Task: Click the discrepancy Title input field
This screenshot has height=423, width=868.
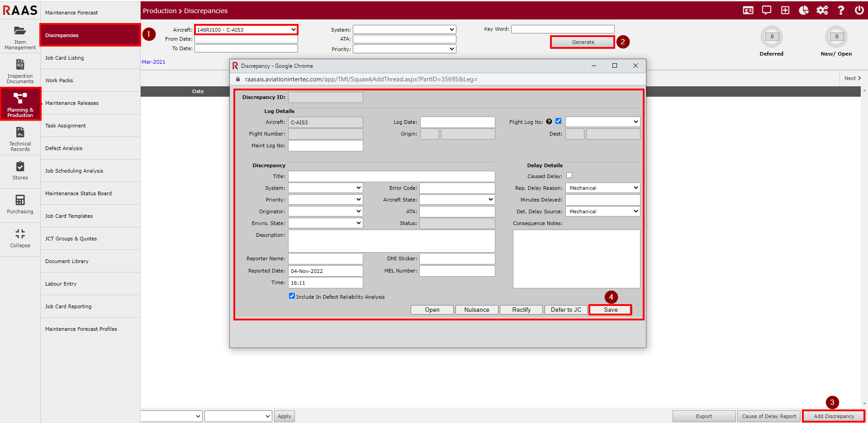Action: point(391,176)
